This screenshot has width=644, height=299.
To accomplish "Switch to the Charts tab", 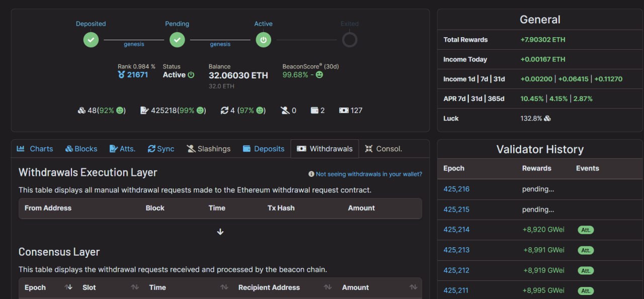I will pyautogui.click(x=35, y=149).
